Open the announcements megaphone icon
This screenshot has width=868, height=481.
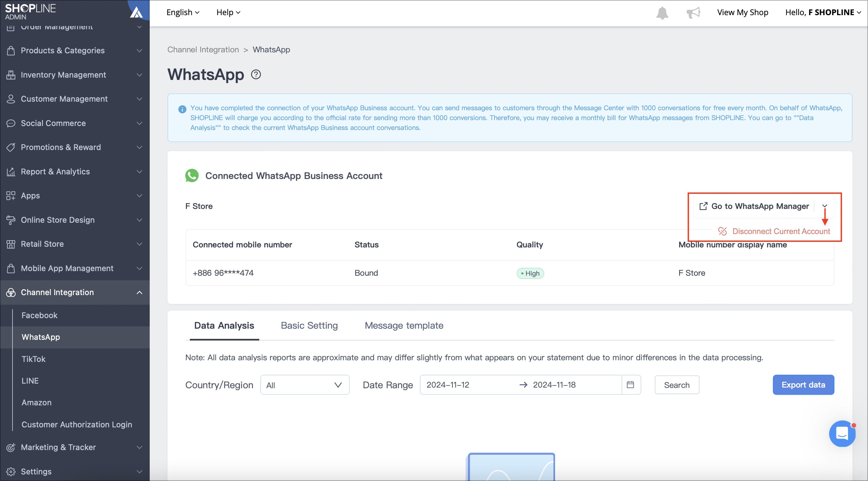(693, 13)
